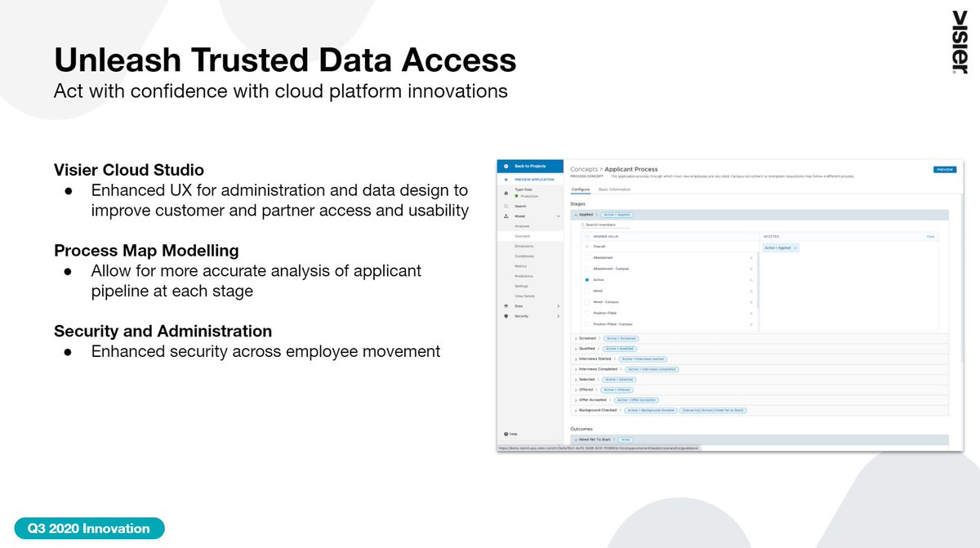The height and width of the screenshot is (548, 980).
Task: Click Back to Projects label
Action: [530, 166]
